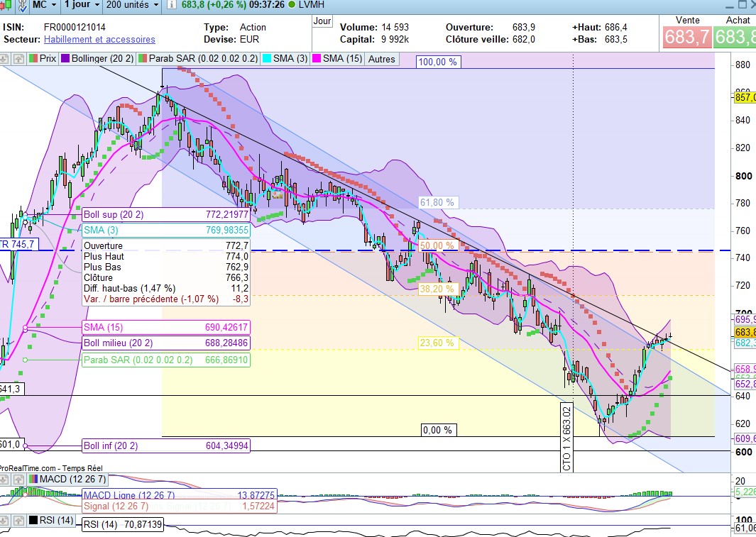Click the move-down arrow icon on price panel
Image resolution: width=756 pixels, height=537 pixels.
point(6,59)
